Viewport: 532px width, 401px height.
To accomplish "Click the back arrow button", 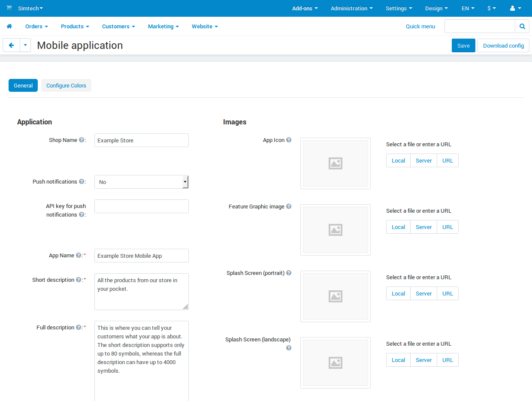I will pos(11,45).
